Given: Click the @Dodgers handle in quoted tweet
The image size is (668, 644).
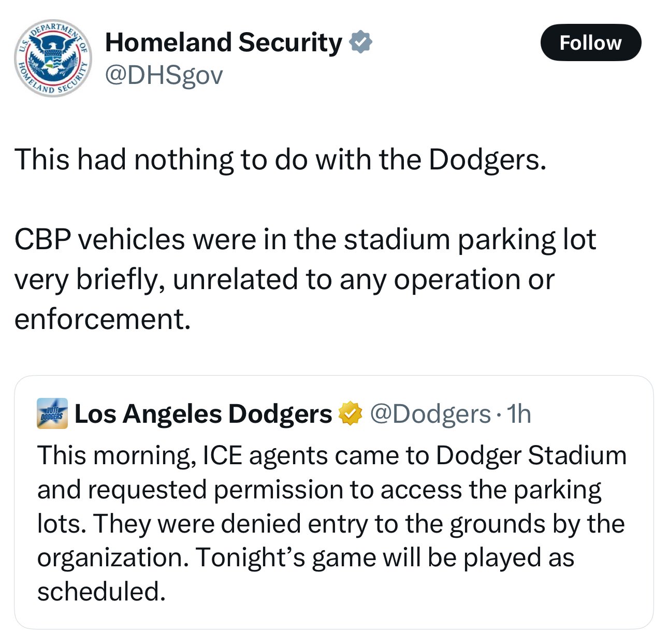Looking at the screenshot, I should click(429, 413).
